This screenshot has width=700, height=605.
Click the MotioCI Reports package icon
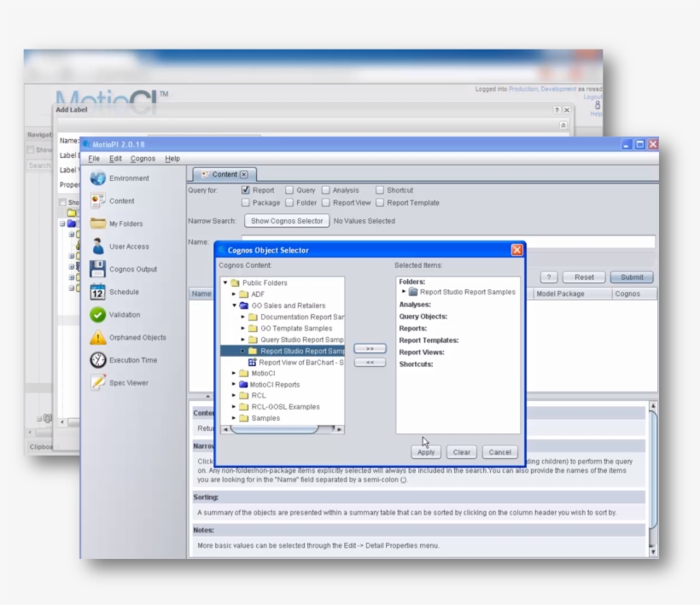tap(243, 384)
